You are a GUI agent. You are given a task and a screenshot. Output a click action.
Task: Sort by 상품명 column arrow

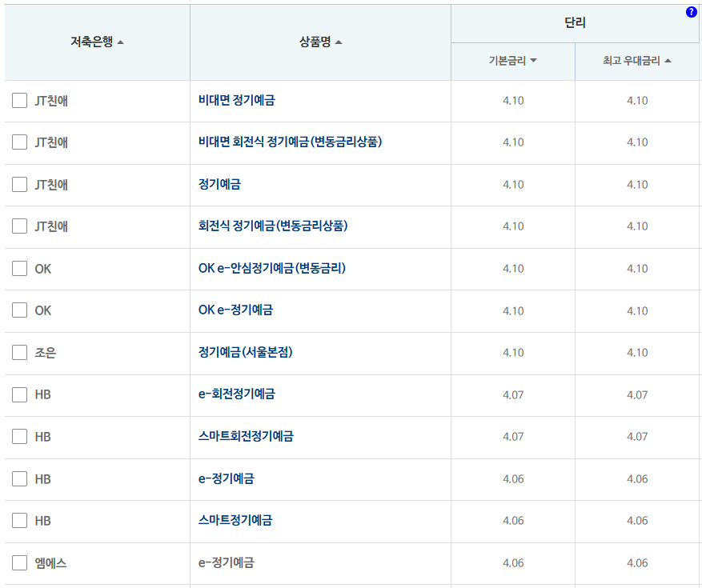coord(339,42)
